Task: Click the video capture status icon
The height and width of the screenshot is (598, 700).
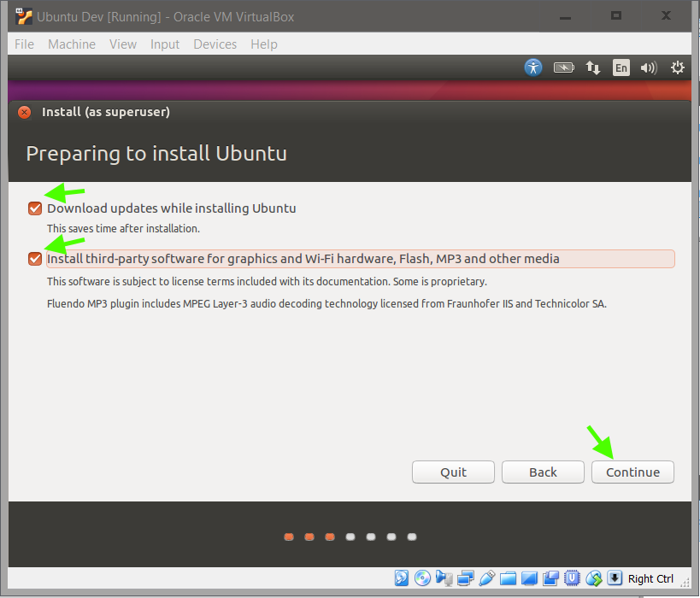Action: (550, 578)
